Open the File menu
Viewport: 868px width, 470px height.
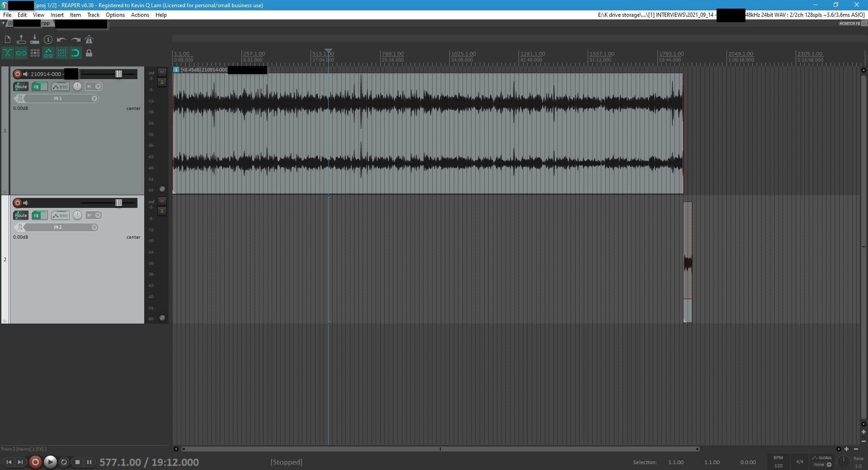[7, 15]
